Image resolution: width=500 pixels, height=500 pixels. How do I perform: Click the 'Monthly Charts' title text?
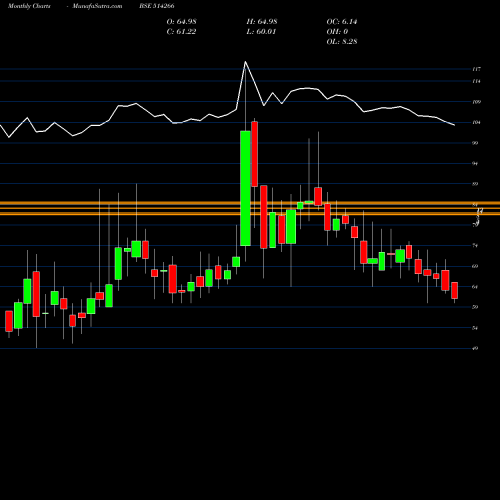pyautogui.click(x=29, y=6)
